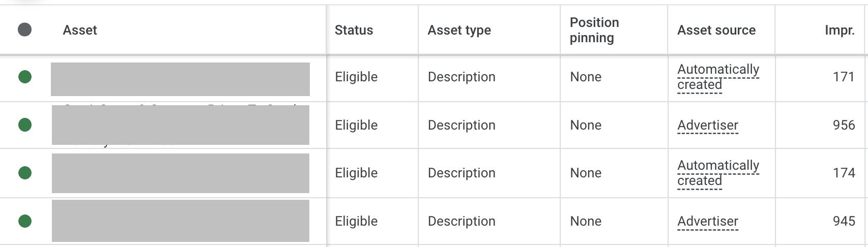Click green status dot in 956 impressions row
The image size is (868, 247).
pyautogui.click(x=25, y=125)
